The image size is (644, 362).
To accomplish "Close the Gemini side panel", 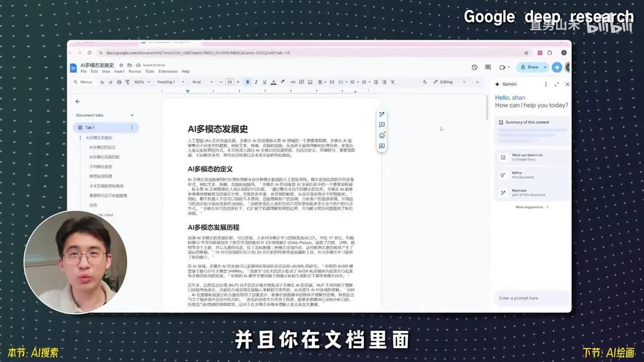I will [x=568, y=84].
